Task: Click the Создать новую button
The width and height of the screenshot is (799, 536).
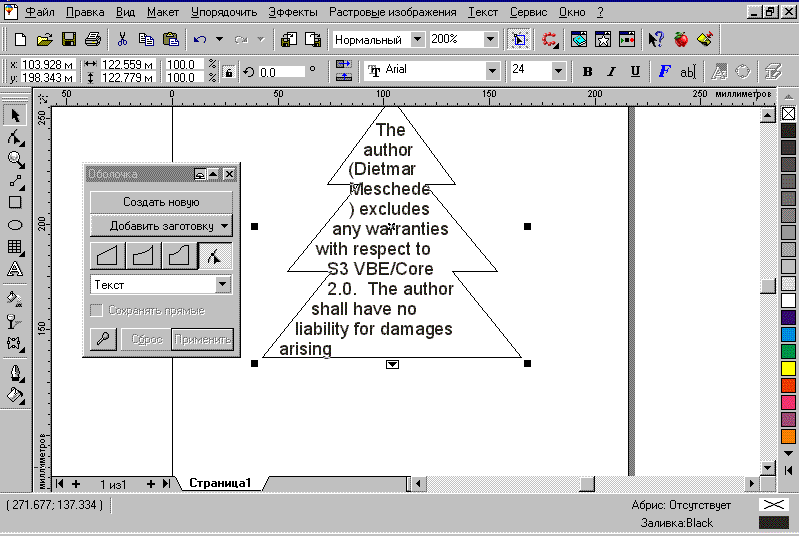Action: click(x=161, y=201)
